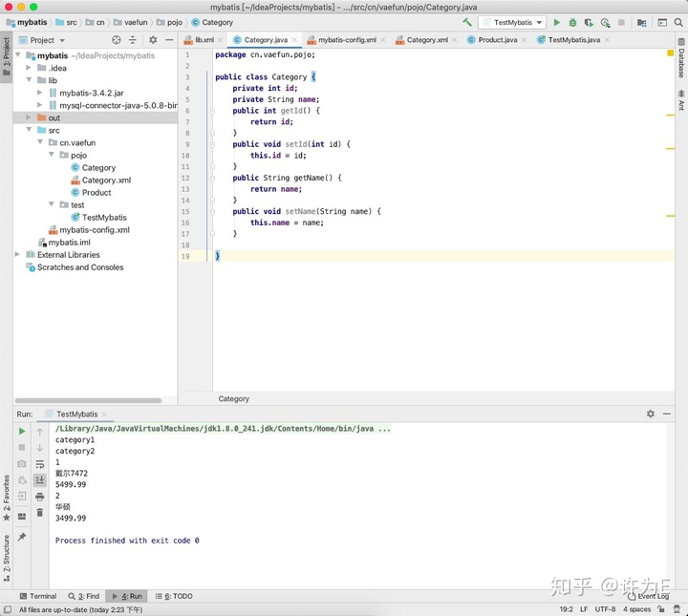This screenshot has height=616, width=688.
Task: Collapse the pojo package
Action: click(x=52, y=155)
